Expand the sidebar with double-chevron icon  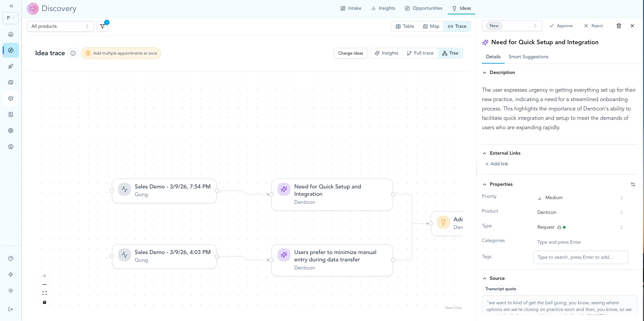pos(11,6)
